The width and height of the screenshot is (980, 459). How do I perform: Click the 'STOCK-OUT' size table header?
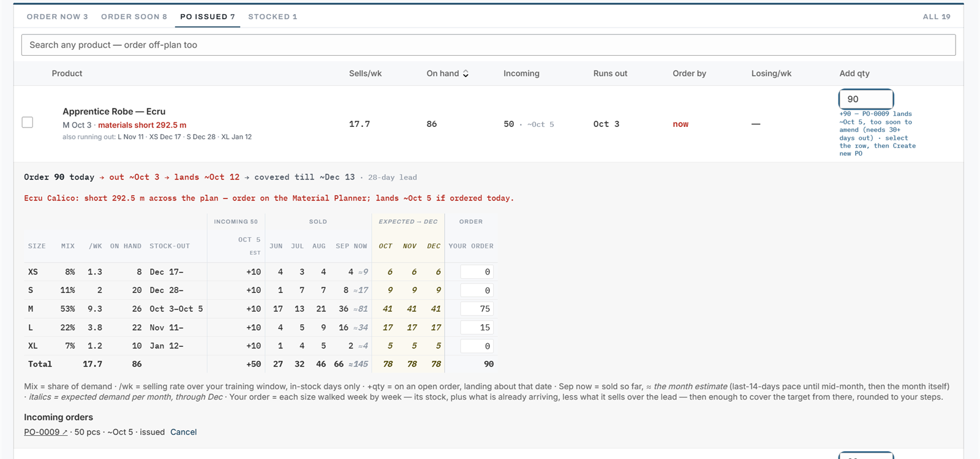[170, 246]
